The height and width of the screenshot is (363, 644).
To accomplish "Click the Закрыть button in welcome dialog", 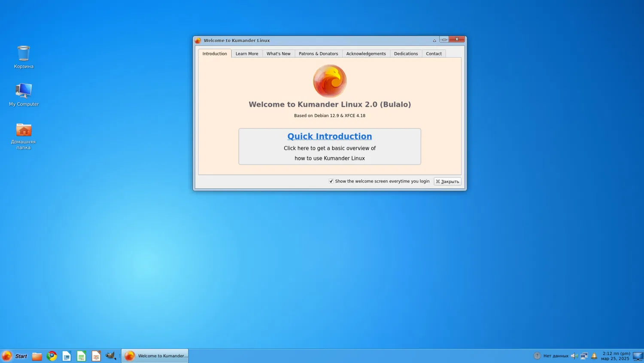I will [447, 181].
